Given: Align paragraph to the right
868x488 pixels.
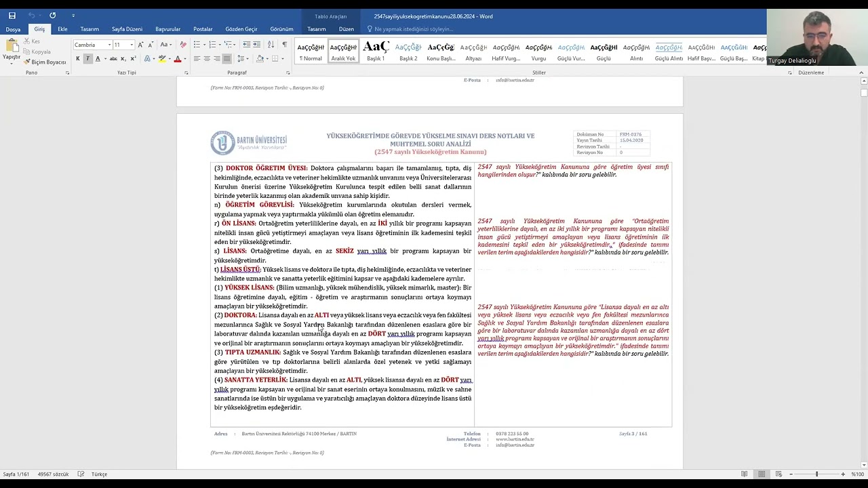Looking at the screenshot, I should click(x=217, y=59).
